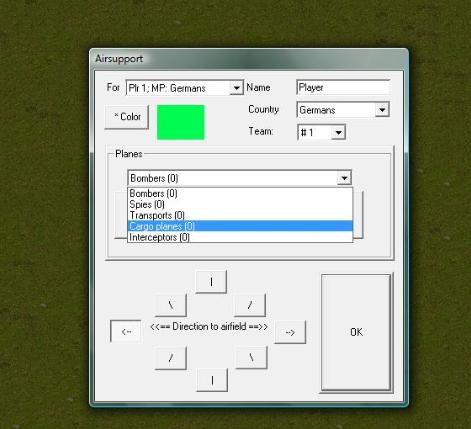Click the right arrow direction button
471x429 pixels.
pyautogui.click(x=290, y=332)
